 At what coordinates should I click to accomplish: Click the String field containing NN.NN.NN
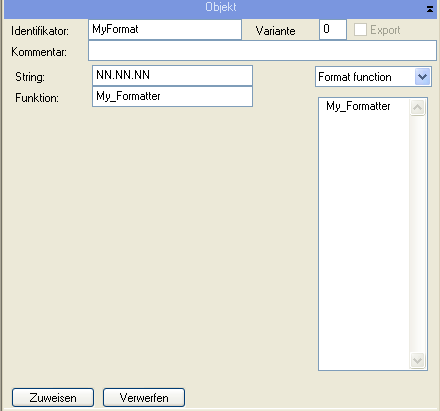[x=172, y=76]
